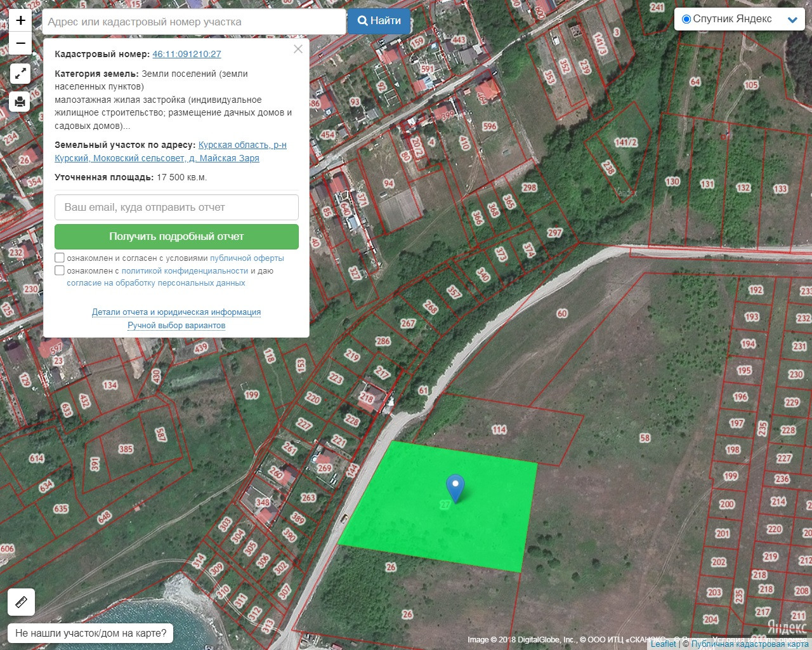The height and width of the screenshot is (650, 812).
Task: Click Получить подробный отчет button
Action: click(x=176, y=236)
